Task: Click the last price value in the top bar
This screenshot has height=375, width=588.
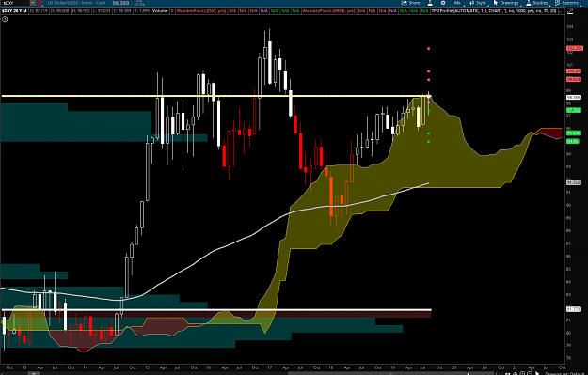Action: 120,3
